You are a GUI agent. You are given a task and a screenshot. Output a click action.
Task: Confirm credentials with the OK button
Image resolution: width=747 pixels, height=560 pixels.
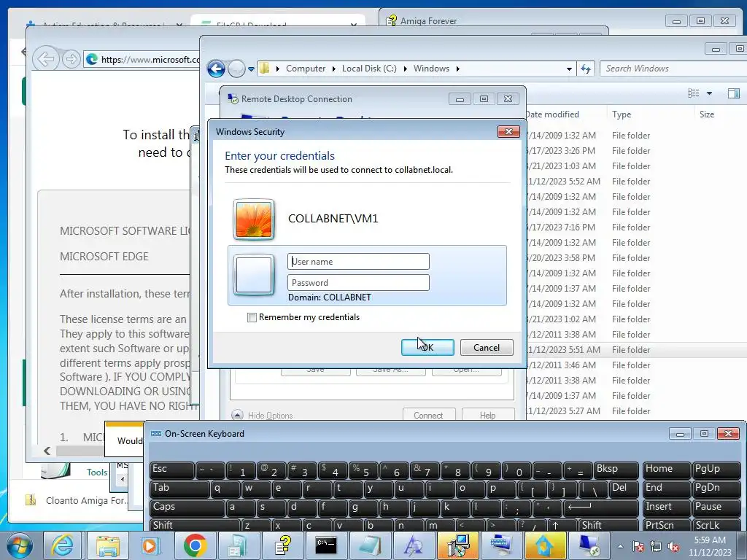click(427, 347)
